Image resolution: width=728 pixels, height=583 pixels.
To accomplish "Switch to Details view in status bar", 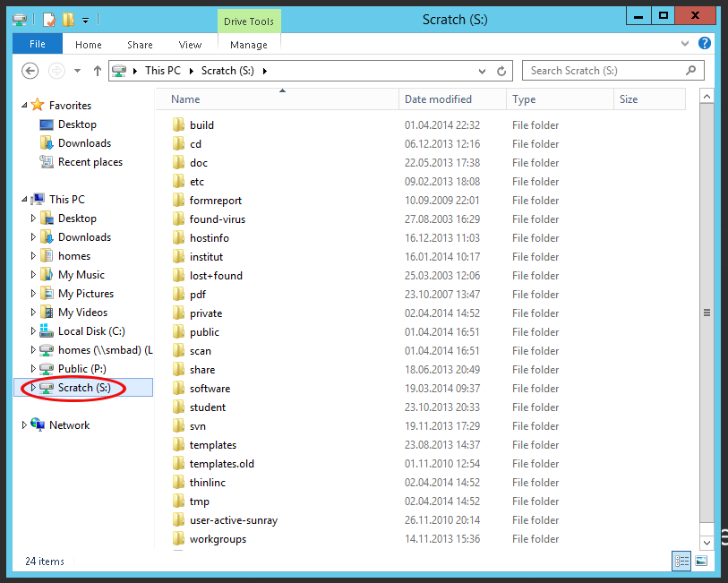I will tap(681, 561).
